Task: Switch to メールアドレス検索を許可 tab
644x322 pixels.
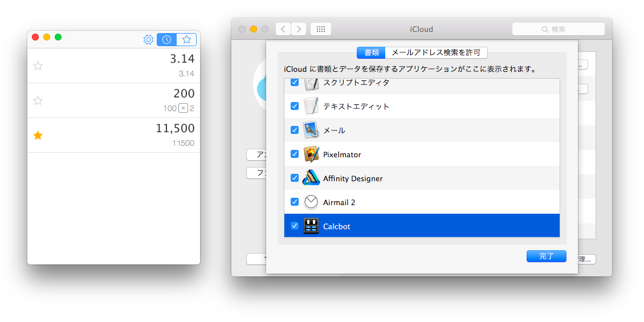Action: [436, 52]
